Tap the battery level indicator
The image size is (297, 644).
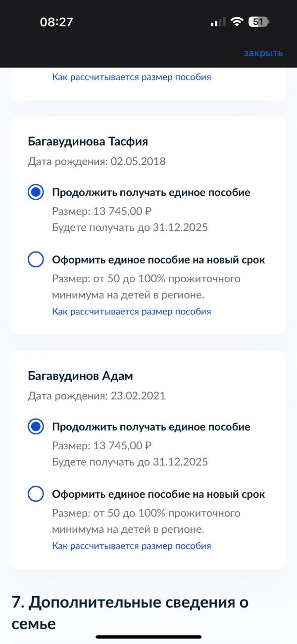259,22
